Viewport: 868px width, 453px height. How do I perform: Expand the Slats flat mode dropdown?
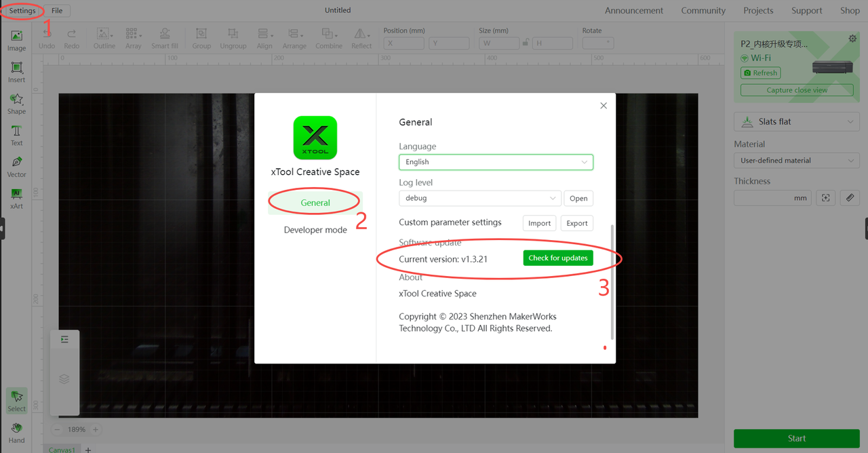[x=797, y=122]
